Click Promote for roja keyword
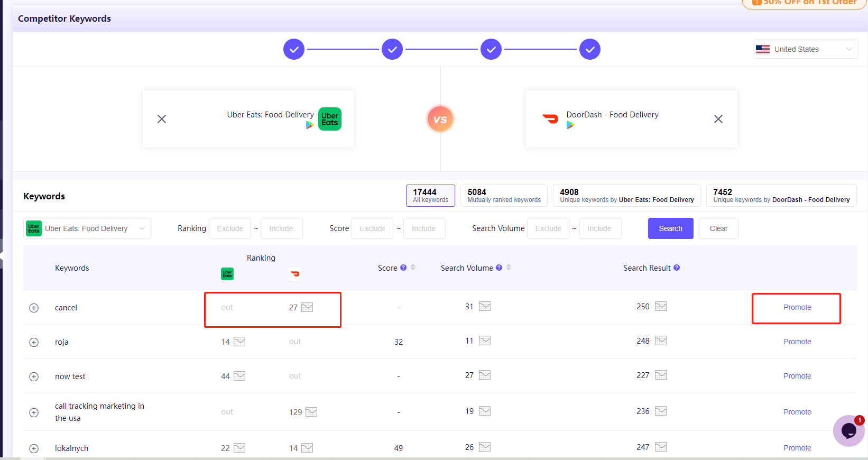 pos(797,342)
